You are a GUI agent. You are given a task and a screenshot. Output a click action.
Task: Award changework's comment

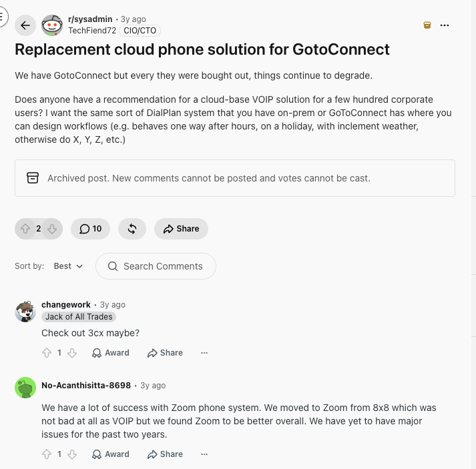pyautogui.click(x=111, y=353)
